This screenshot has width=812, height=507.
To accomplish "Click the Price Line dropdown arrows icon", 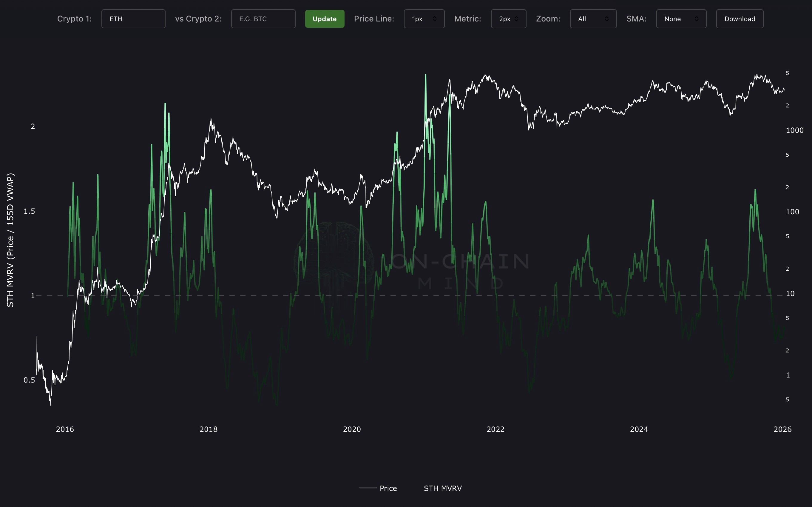I will 435,19.
